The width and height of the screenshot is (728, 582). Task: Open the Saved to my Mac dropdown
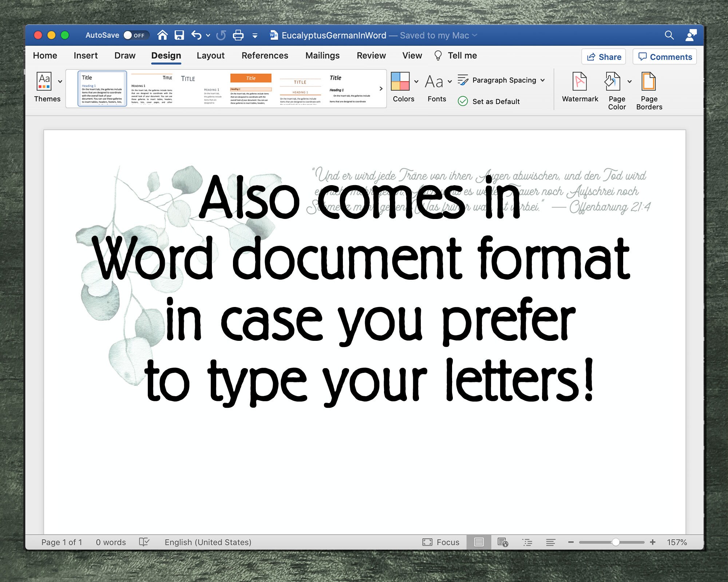pos(436,35)
